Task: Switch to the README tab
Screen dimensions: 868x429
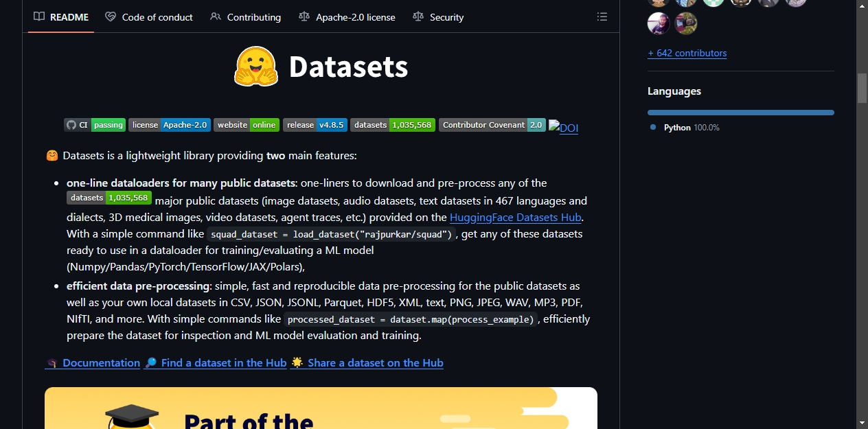Action: pos(61,16)
